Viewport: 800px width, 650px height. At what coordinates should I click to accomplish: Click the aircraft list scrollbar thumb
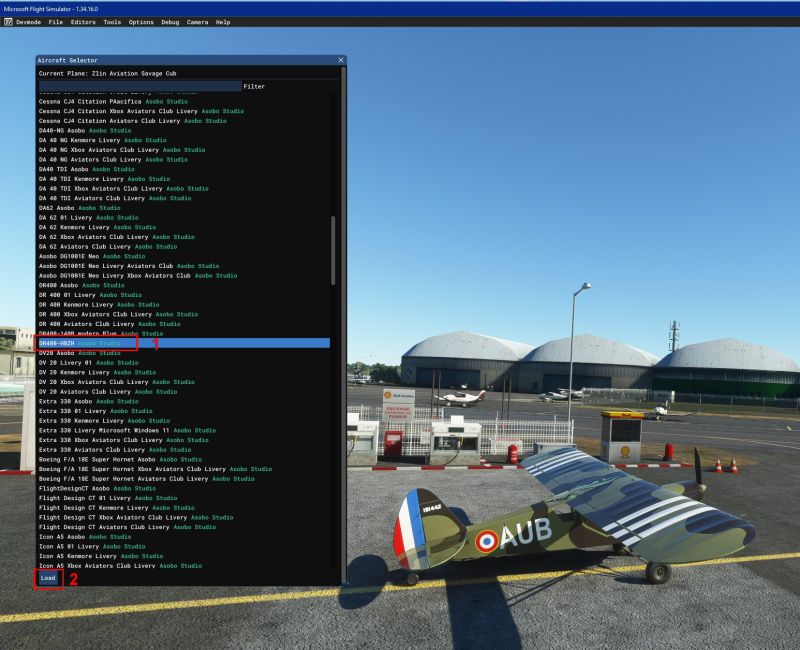(333, 250)
